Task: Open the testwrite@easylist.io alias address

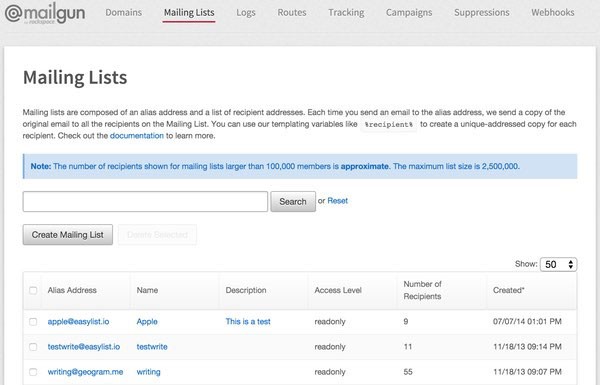Action: tap(84, 347)
